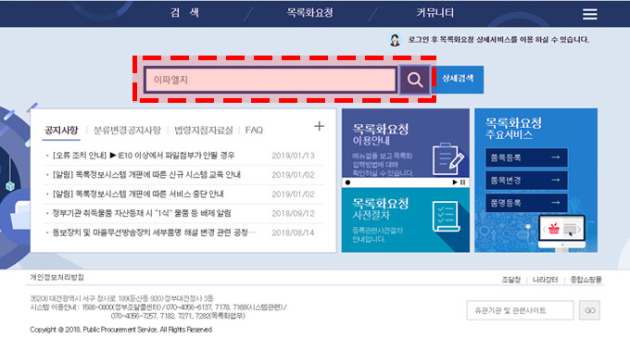Click the clipboard pencil icon in 이용안내

pyautogui.click(x=447, y=159)
